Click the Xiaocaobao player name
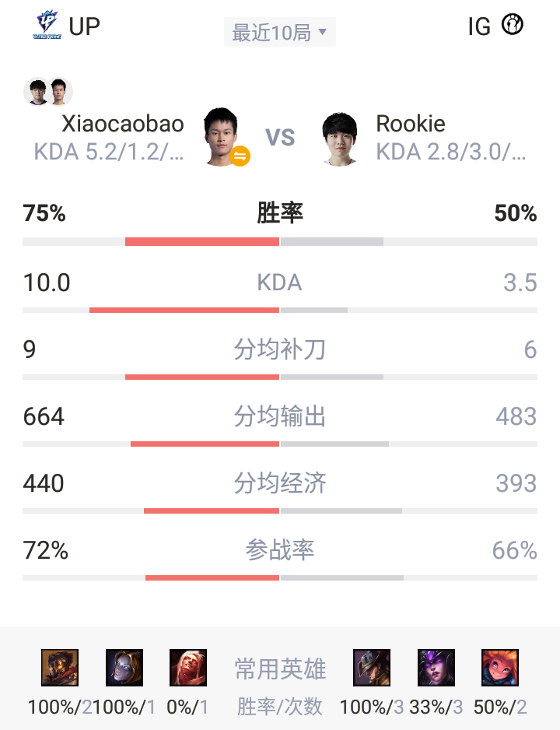 (x=123, y=124)
